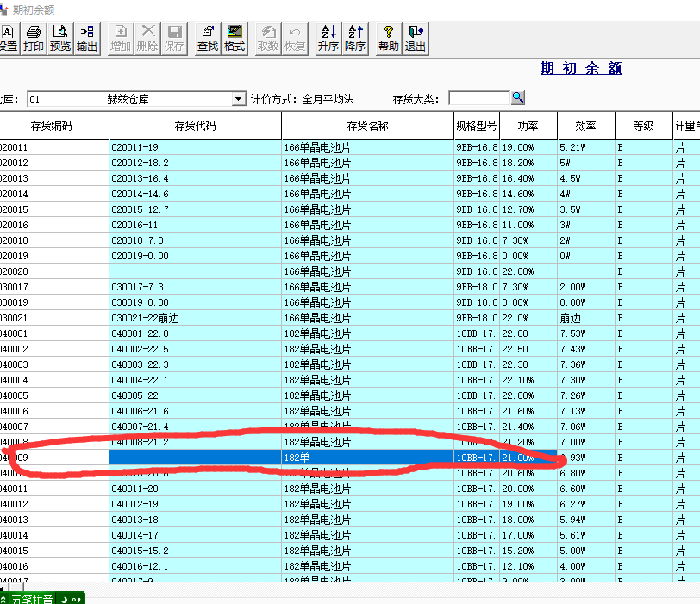This screenshot has height=604, width=700.
Task: Click the 退出 exit icon
Action: [x=416, y=39]
